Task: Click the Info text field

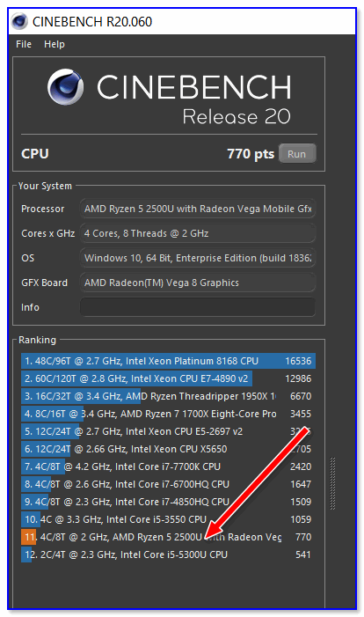Action: click(198, 307)
